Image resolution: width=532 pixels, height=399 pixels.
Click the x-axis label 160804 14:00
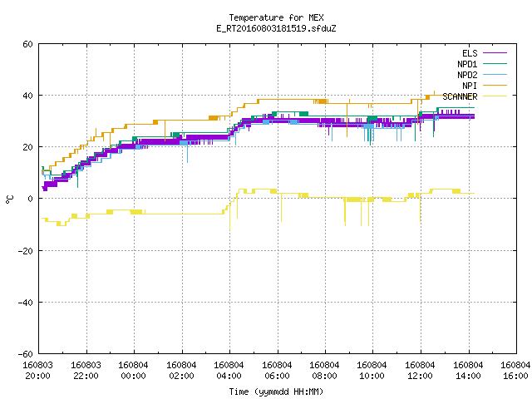coord(469,371)
